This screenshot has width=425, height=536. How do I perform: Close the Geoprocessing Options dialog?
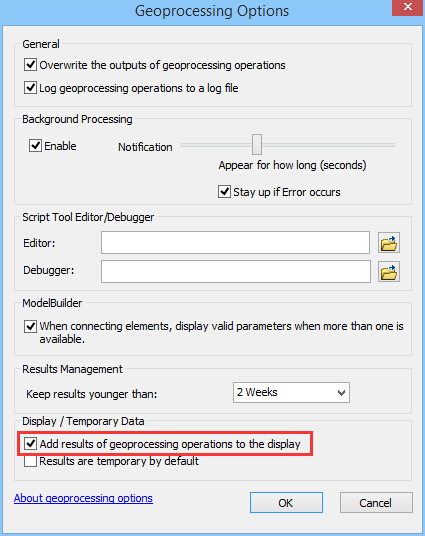coord(408,7)
